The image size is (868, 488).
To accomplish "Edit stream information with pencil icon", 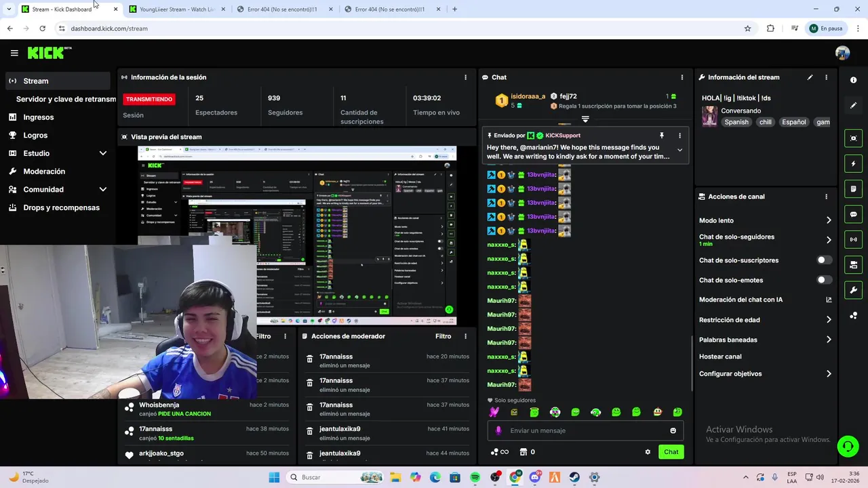I will click(x=810, y=77).
